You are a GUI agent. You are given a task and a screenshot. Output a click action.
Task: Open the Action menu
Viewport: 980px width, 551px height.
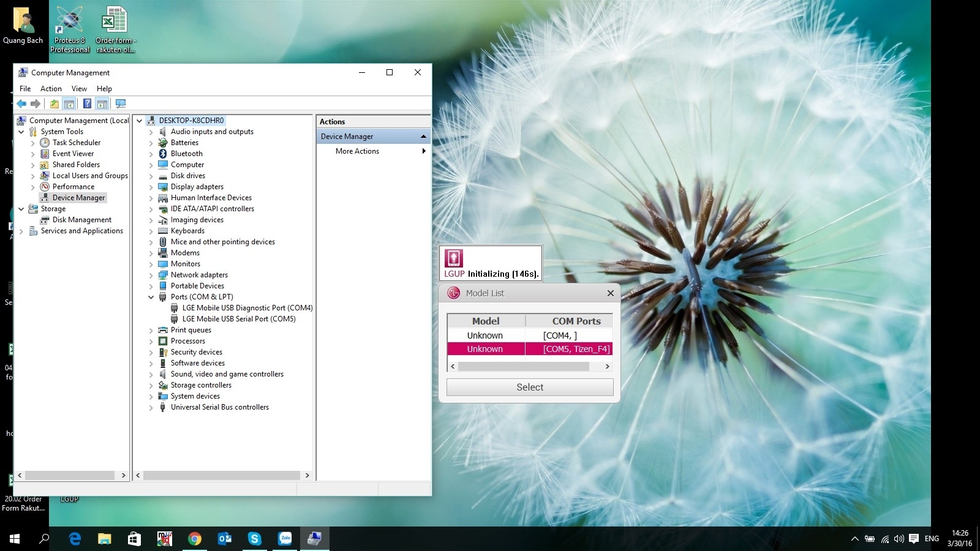[x=51, y=89]
